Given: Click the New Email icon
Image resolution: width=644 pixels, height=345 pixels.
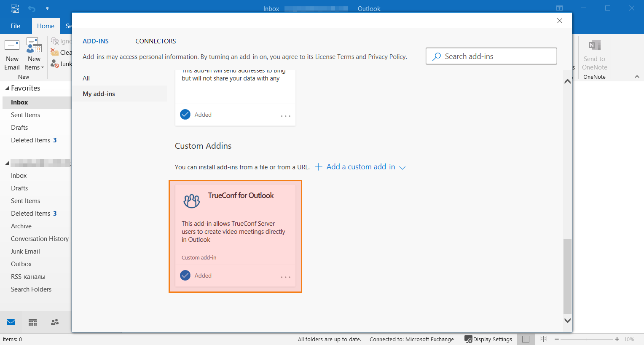Looking at the screenshot, I should click(12, 45).
